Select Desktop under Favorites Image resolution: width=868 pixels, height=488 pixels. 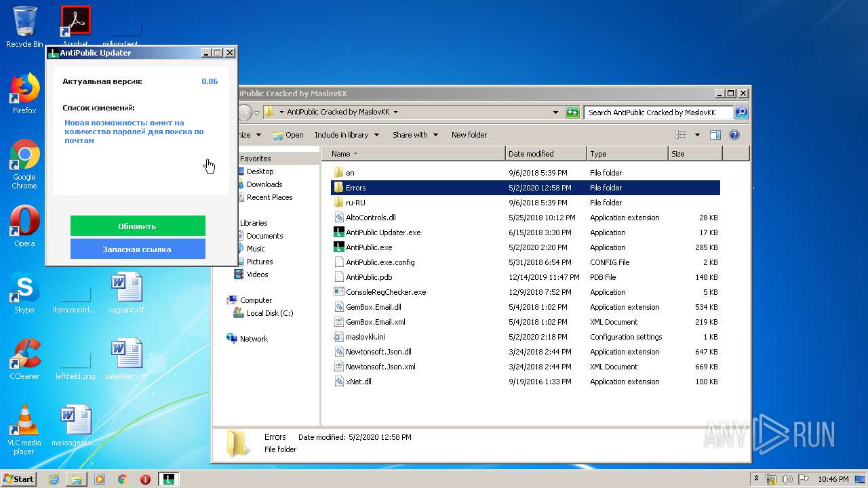(260, 171)
